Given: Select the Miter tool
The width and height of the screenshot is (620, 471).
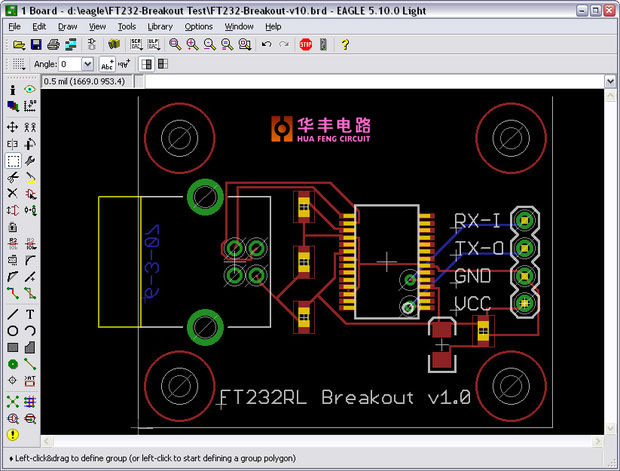Looking at the screenshot, I should tap(30, 260).
